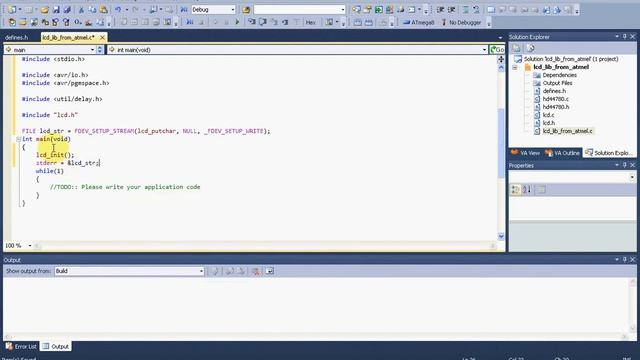
Task: Save the current file with the disk icon
Action: tap(56, 9)
